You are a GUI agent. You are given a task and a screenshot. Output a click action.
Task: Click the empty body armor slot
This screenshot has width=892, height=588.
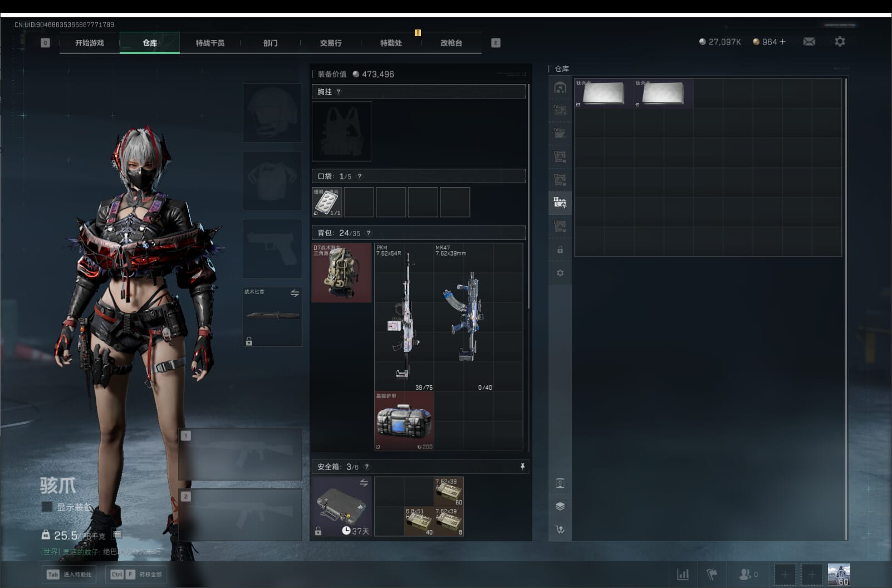click(x=272, y=180)
